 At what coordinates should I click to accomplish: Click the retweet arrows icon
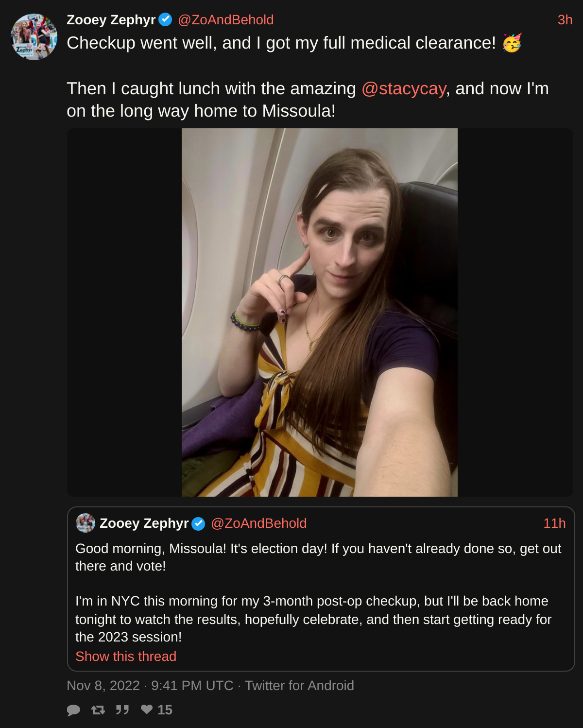coord(98,710)
